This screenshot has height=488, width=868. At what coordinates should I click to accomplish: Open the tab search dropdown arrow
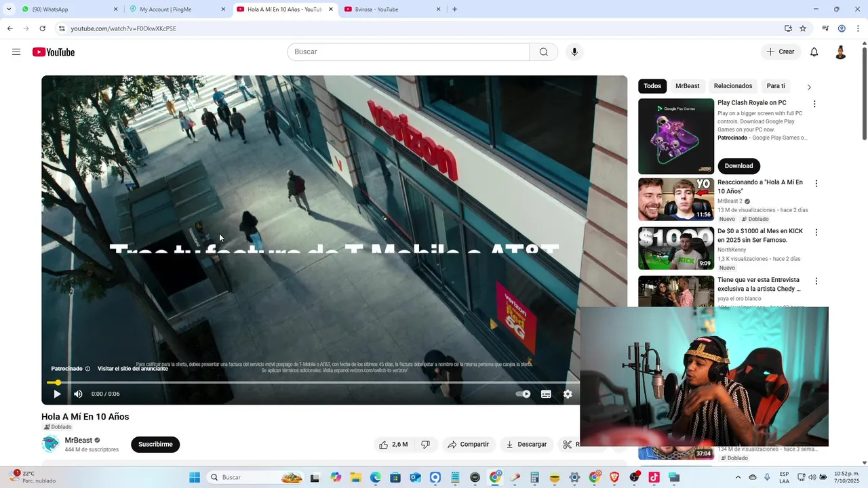click(9, 9)
